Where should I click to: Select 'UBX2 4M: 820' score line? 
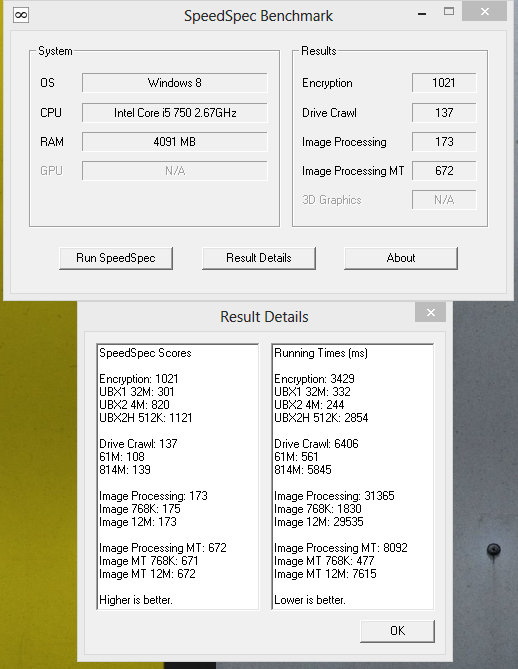[134, 404]
